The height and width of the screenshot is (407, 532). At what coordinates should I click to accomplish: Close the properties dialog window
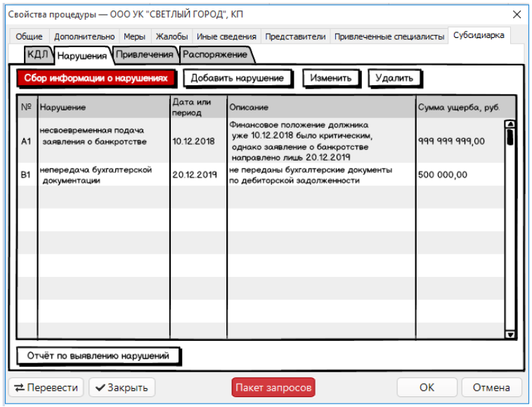(517, 14)
